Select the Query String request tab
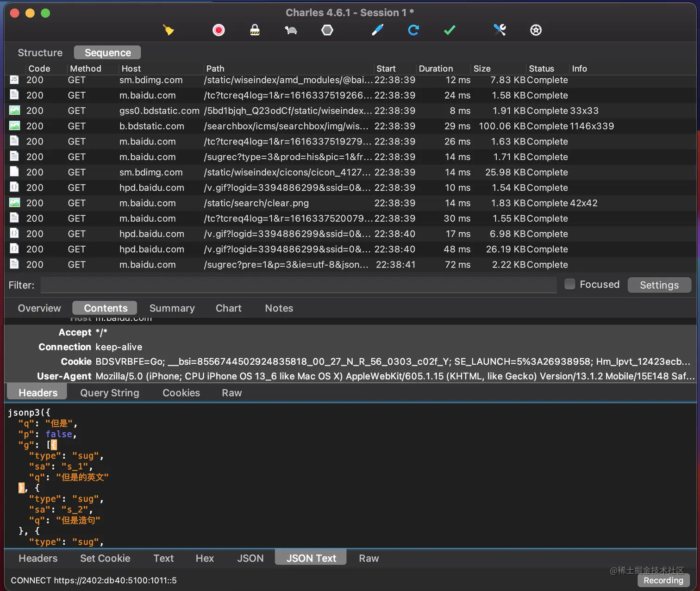700x591 pixels. [109, 393]
